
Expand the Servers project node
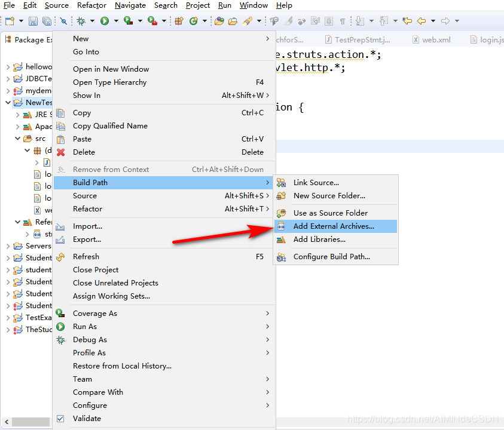click(x=8, y=245)
